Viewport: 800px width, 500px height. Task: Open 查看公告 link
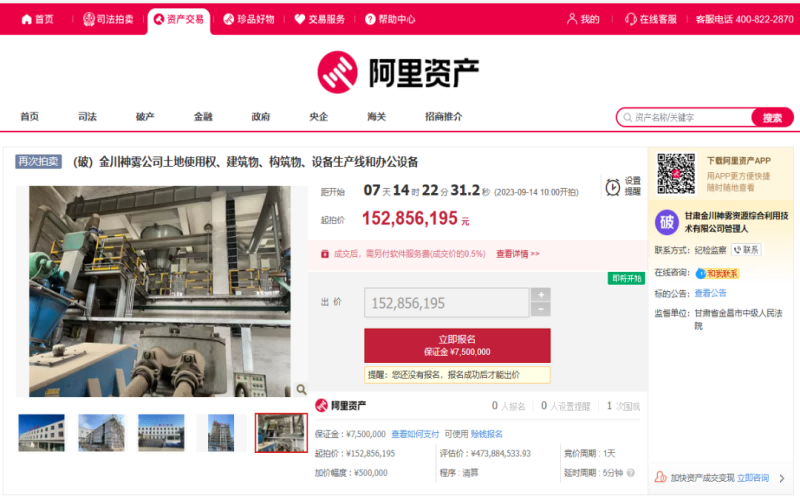click(710, 293)
